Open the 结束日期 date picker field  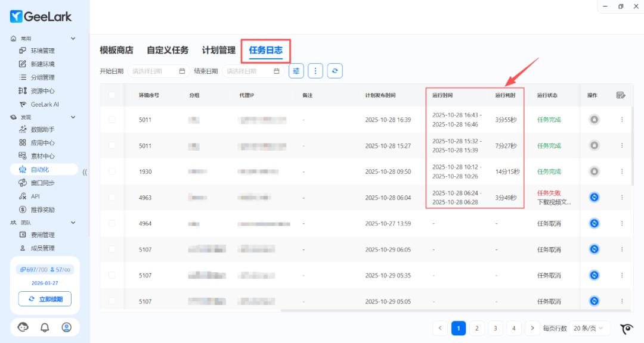coord(253,71)
